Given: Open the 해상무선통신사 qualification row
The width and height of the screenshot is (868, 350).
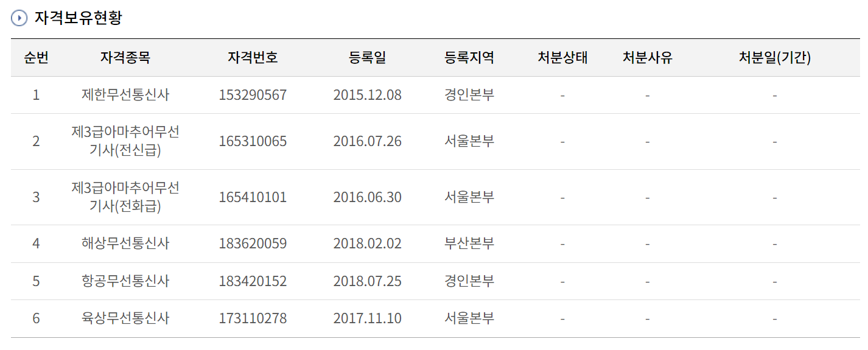Looking at the screenshot, I should click(125, 243).
